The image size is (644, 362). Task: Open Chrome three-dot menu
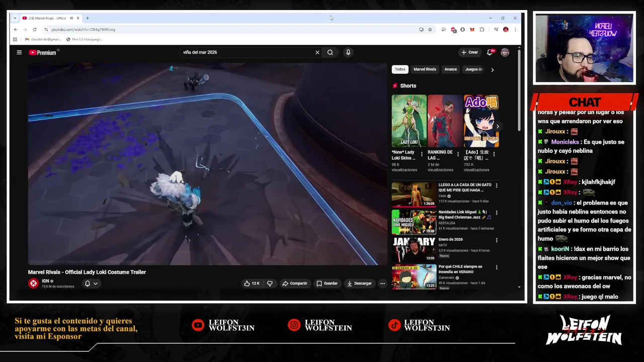[x=515, y=30]
